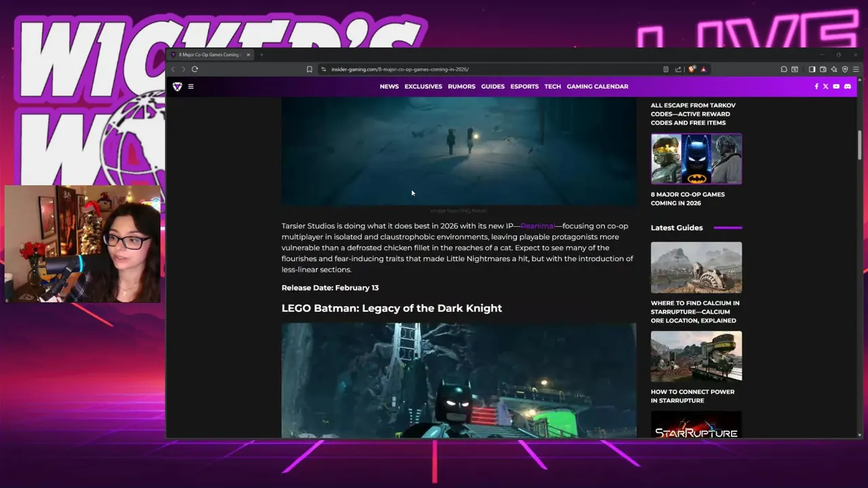Click the Insider Gaming logo in the header

click(x=177, y=87)
